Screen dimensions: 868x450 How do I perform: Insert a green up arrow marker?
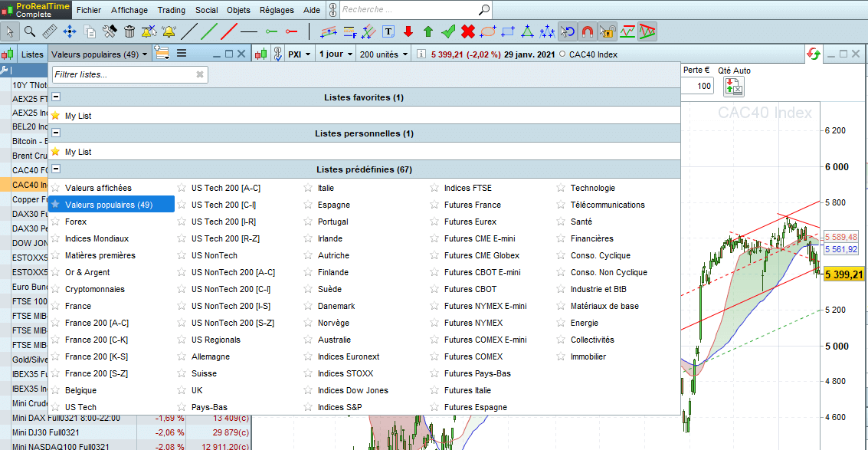coord(428,31)
